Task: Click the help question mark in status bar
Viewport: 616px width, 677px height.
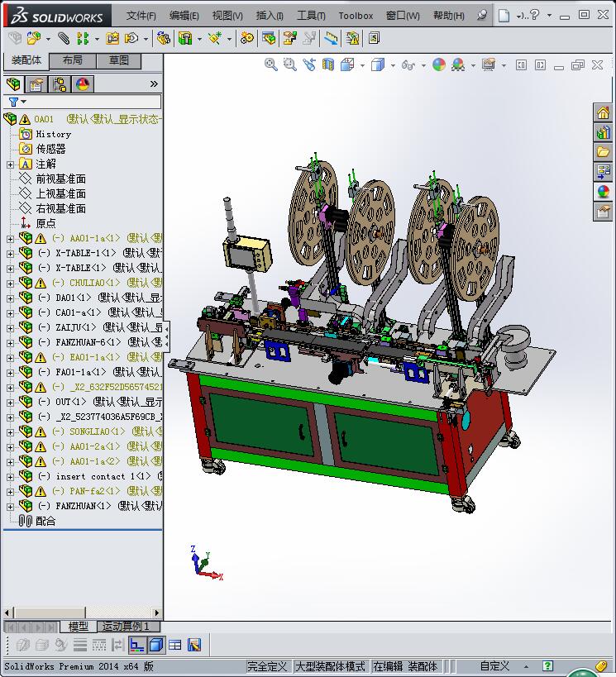Action: pyautogui.click(x=547, y=666)
